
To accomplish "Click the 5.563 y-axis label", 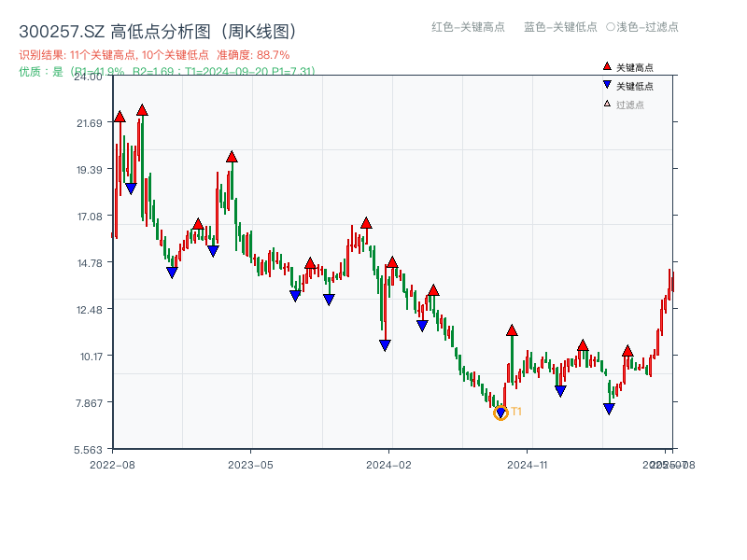I will [x=88, y=450].
